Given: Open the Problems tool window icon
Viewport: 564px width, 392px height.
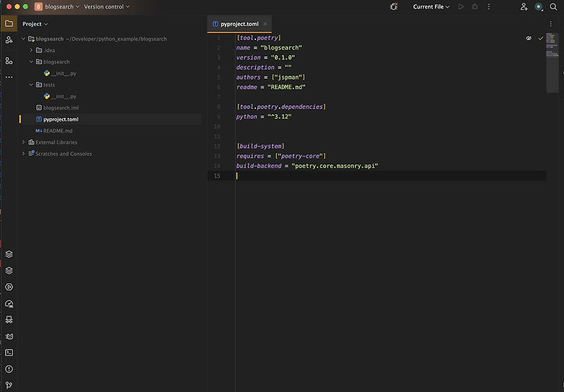Looking at the screenshot, I should pyautogui.click(x=9, y=369).
